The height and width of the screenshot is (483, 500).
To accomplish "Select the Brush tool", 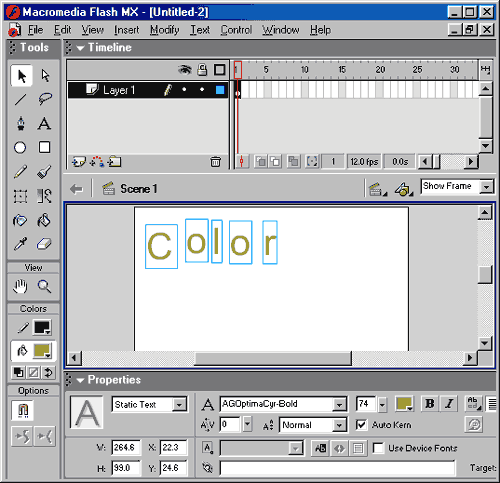I will (44, 172).
